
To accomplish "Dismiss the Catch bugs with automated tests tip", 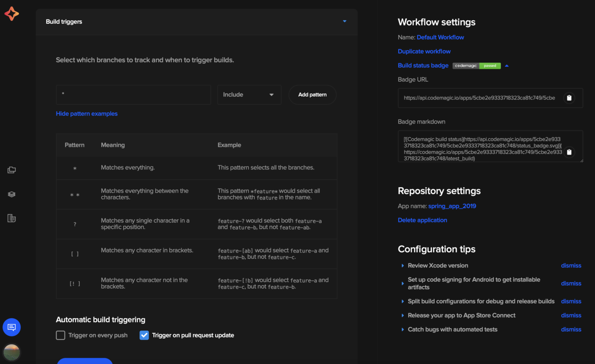I will 571,329.
